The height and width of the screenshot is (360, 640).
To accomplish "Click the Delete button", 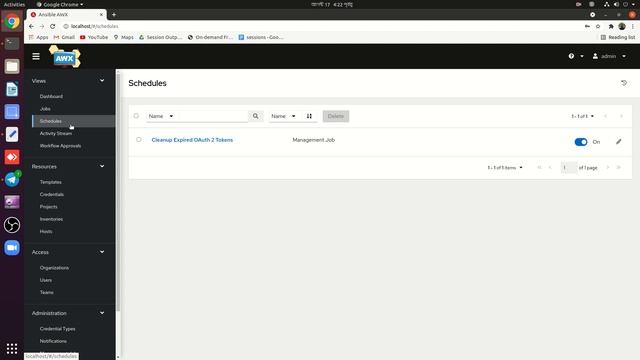I will (336, 116).
